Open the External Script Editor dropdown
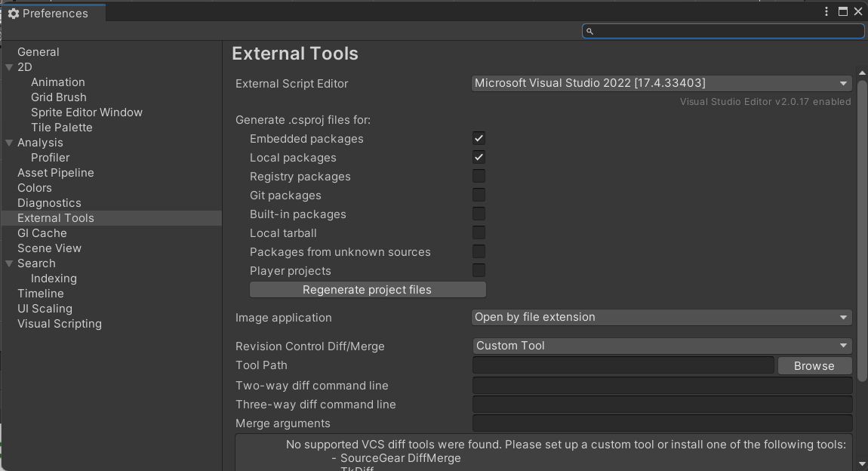868x471 pixels. [x=661, y=83]
